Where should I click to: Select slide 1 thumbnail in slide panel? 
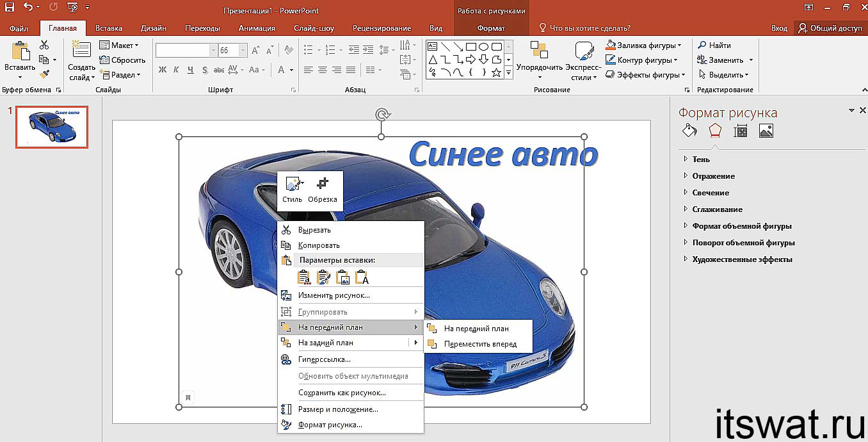[52, 127]
